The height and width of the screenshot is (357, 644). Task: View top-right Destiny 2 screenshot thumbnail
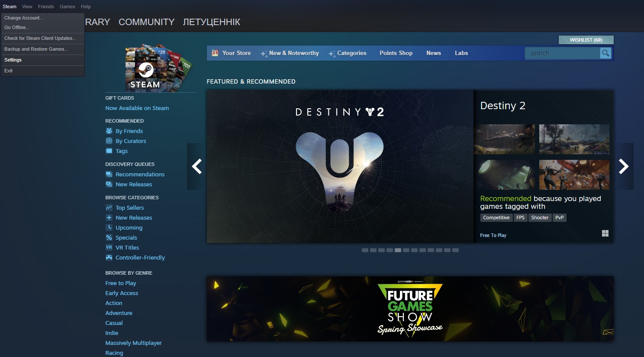click(574, 139)
